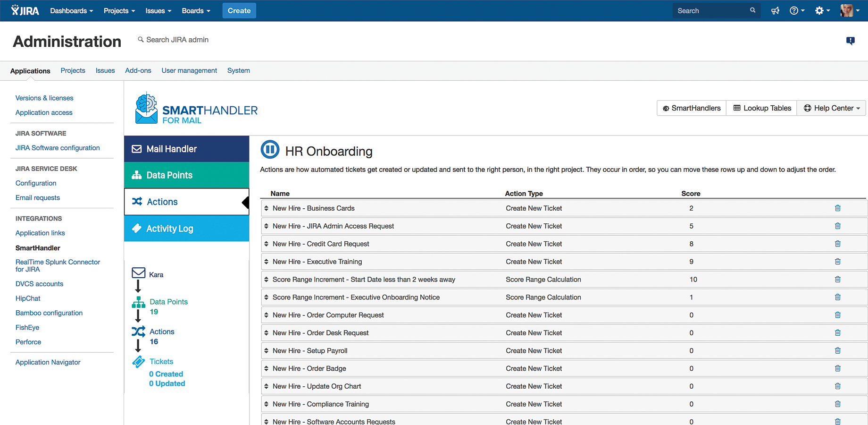Viewport: 868px width, 425px height.
Task: Click the Data Points hierarchy icon in flow
Action: 138,302
